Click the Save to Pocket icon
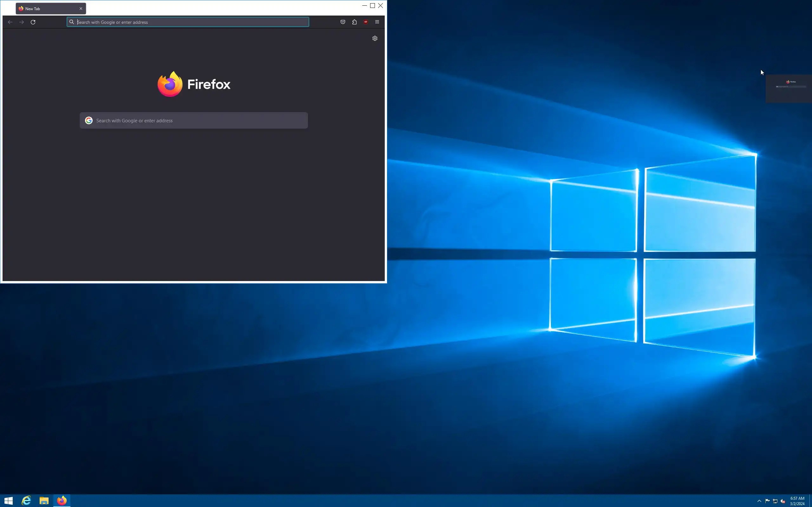812x507 pixels. 343,22
